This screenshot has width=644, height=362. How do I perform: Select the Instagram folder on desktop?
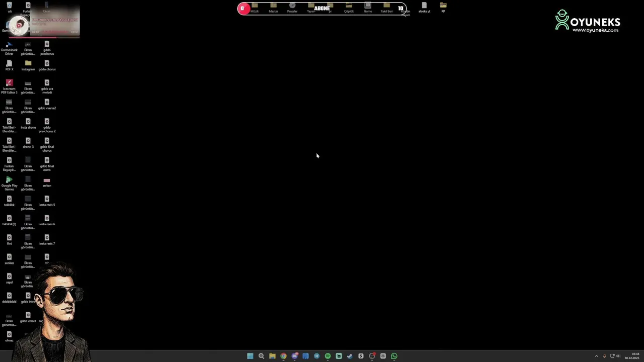[28, 65]
